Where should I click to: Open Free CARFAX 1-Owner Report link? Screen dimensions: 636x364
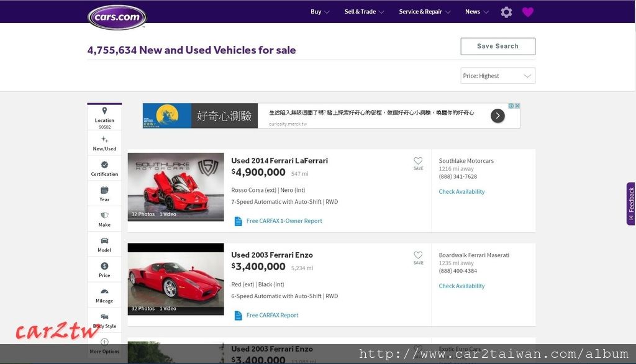[284, 221]
